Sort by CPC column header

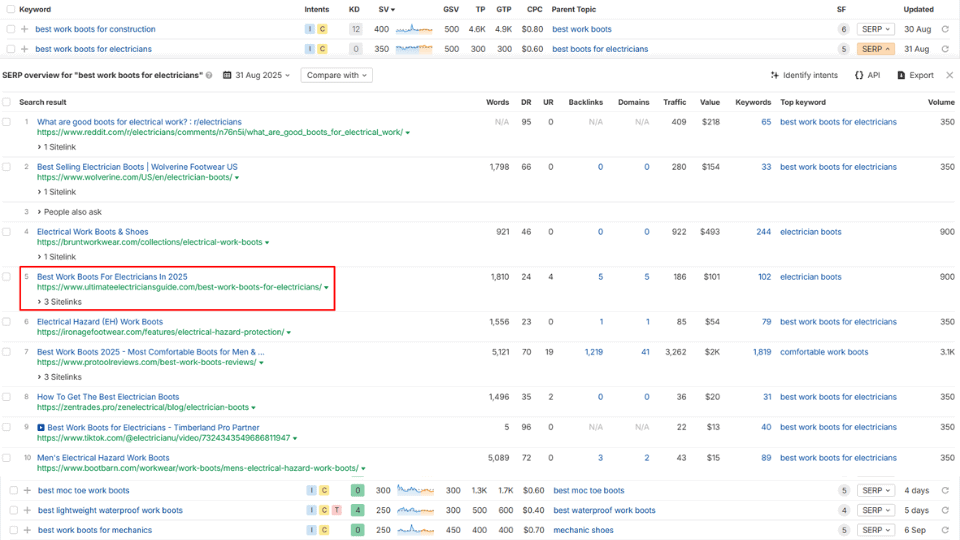(x=534, y=9)
